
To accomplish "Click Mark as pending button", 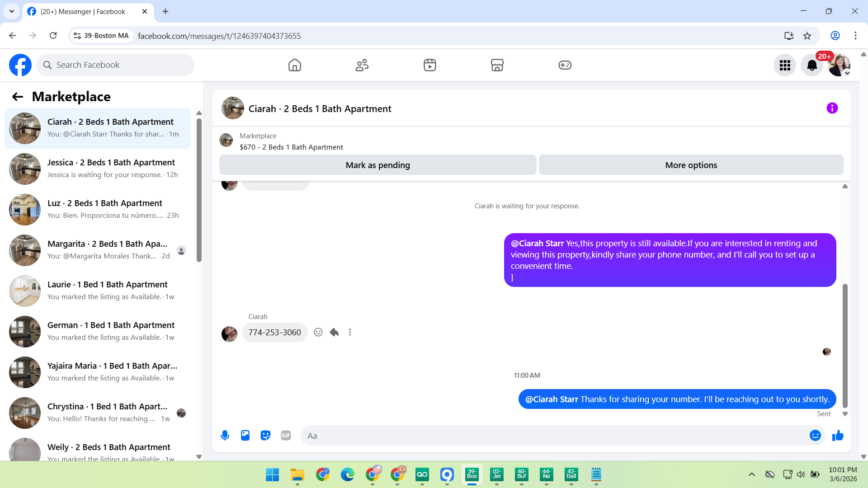I will click(377, 165).
